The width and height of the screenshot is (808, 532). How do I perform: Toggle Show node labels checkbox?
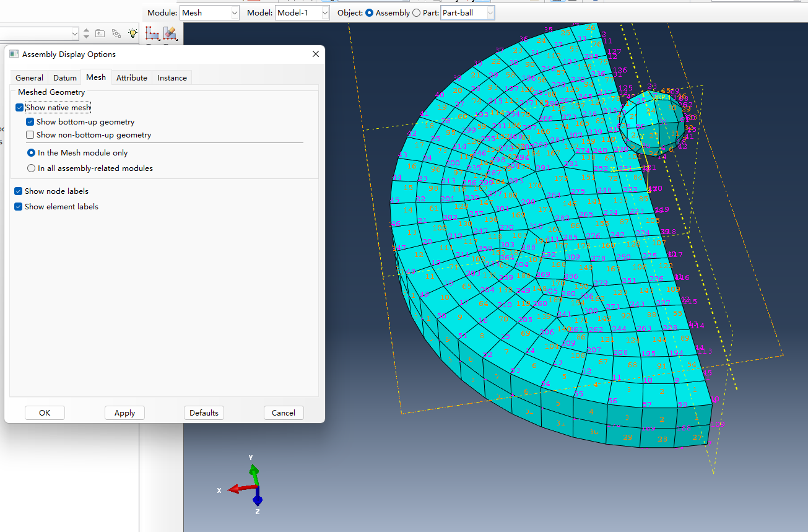point(19,191)
